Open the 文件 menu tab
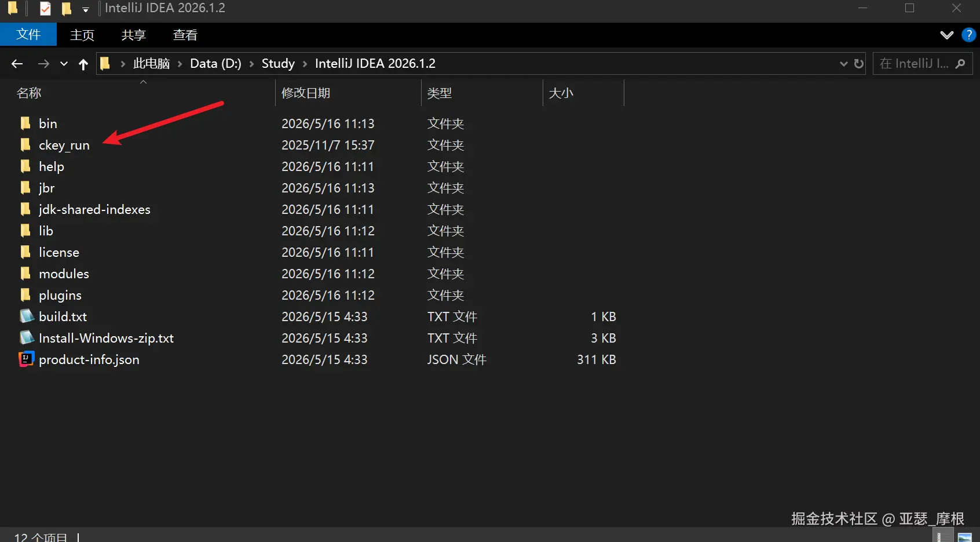The width and height of the screenshot is (980, 542). click(28, 35)
